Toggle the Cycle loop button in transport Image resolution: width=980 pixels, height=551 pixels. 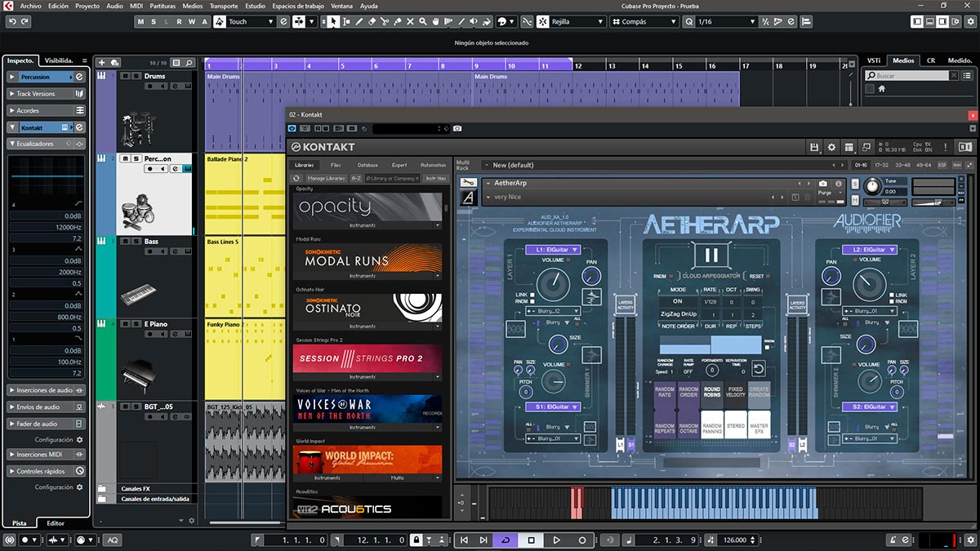coord(506,540)
